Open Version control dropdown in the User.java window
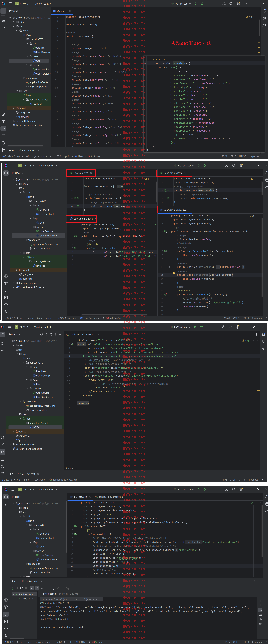Viewport: 268px width, 644px height. [x=45, y=4]
